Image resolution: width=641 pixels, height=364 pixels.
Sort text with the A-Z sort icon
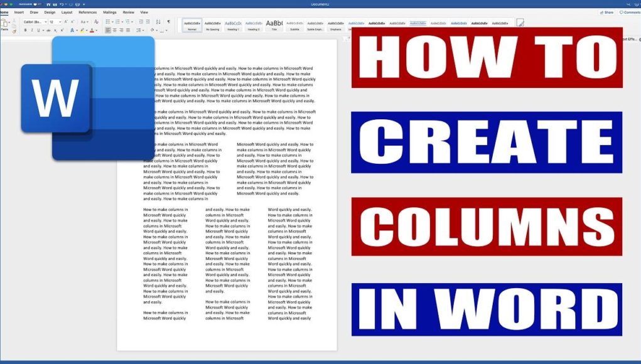[x=158, y=22]
